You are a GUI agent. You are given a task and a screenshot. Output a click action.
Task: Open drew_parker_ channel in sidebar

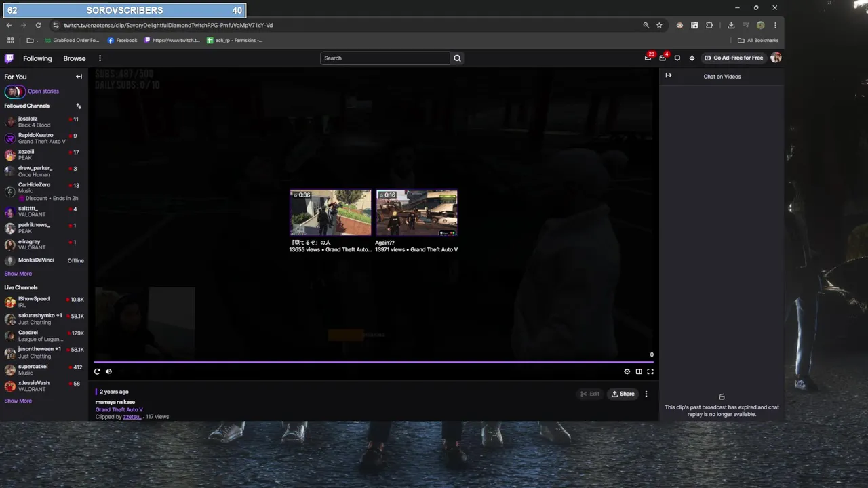[x=43, y=171]
